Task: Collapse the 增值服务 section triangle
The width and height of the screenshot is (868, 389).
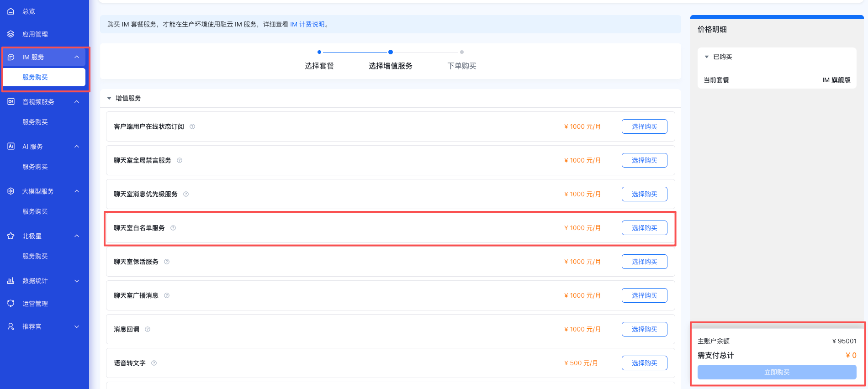Action: click(109, 98)
